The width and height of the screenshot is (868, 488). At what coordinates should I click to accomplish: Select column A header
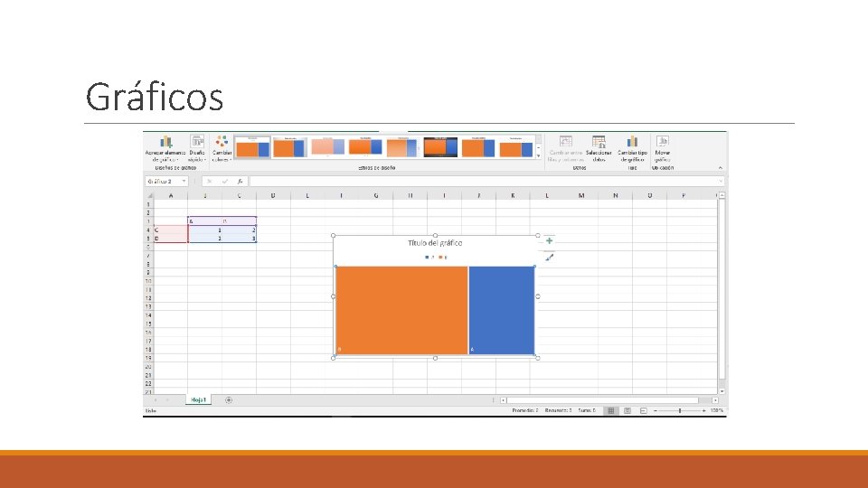[x=171, y=195]
